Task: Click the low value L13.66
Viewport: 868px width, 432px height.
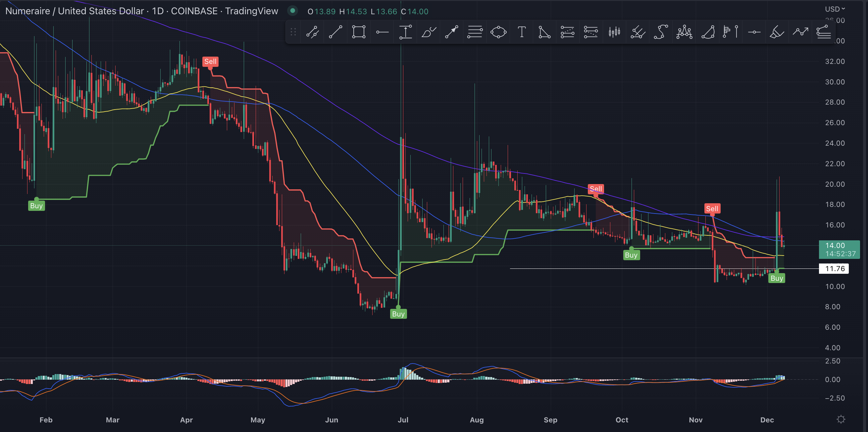Action: (x=384, y=12)
